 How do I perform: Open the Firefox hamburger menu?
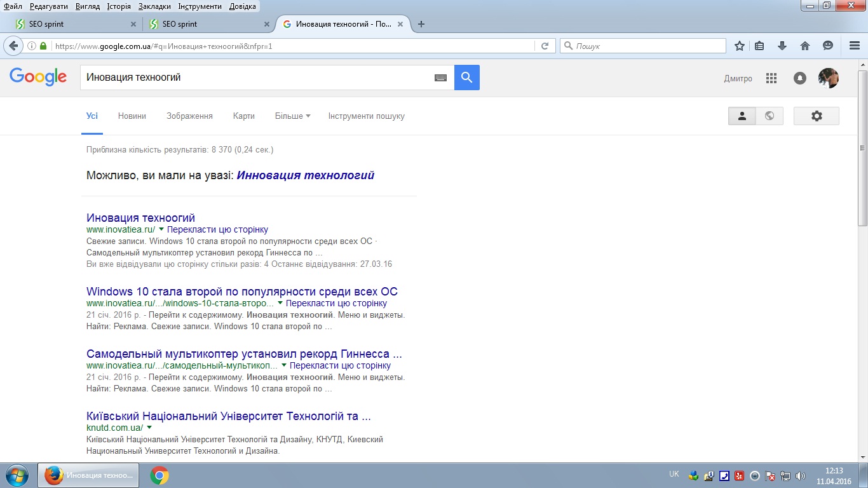click(855, 46)
